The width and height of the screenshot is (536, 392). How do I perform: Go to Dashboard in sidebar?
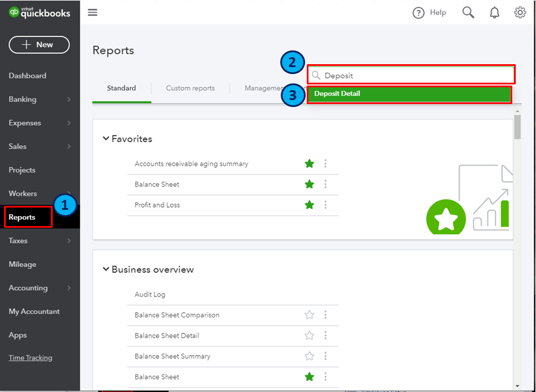[x=27, y=76]
